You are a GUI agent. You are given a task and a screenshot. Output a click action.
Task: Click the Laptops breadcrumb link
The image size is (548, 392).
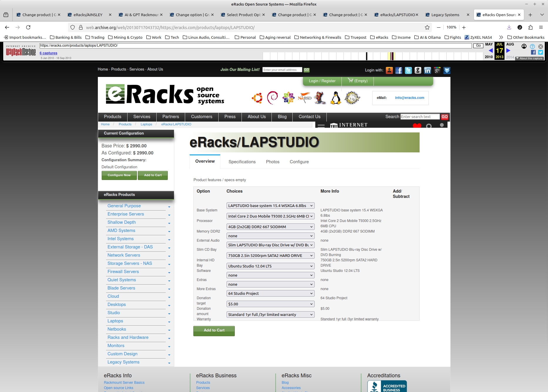tap(146, 125)
